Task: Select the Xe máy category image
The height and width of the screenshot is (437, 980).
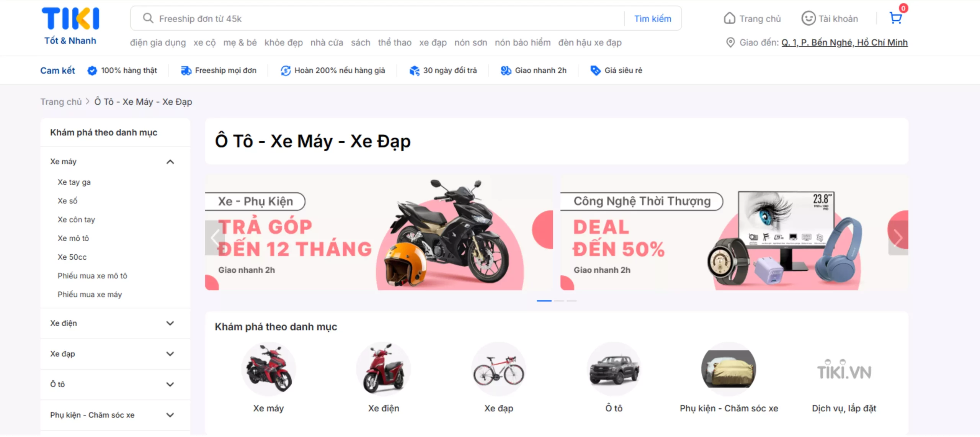Action: pos(269,369)
